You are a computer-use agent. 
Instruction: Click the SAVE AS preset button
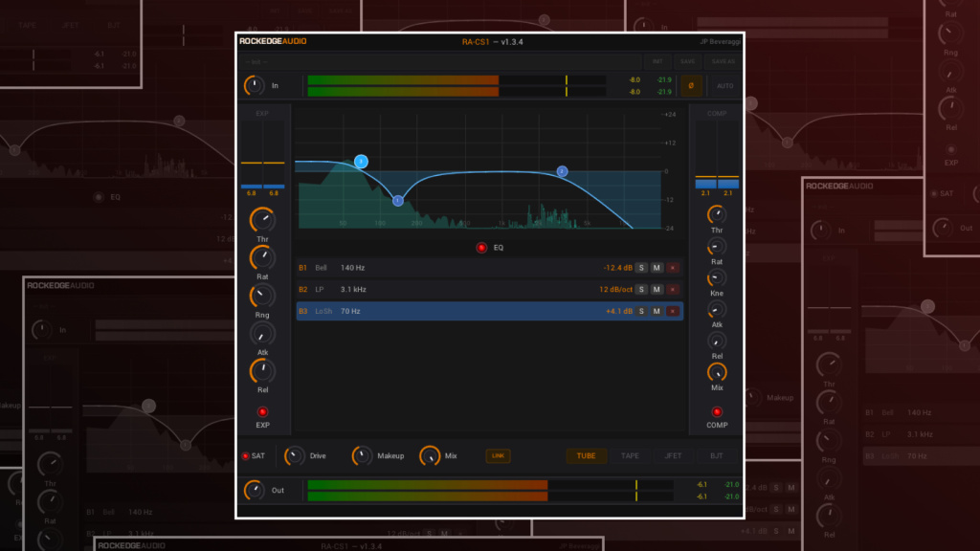coord(724,62)
